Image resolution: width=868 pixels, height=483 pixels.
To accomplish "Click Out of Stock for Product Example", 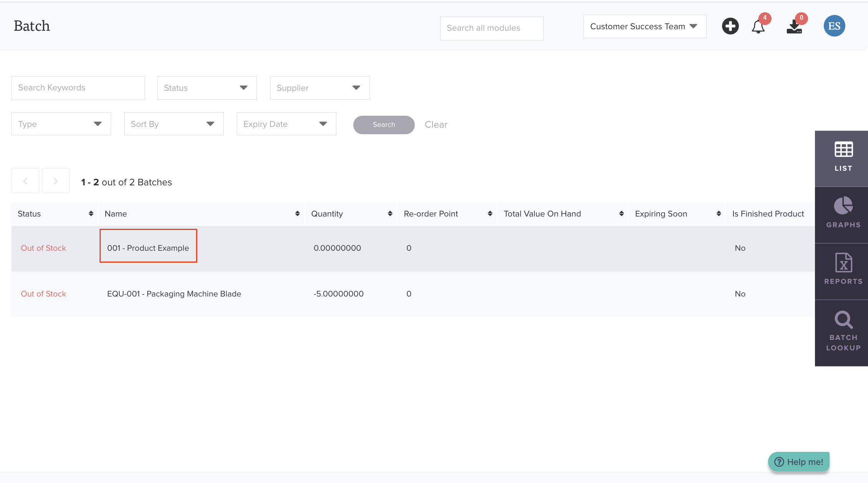I will (x=43, y=248).
